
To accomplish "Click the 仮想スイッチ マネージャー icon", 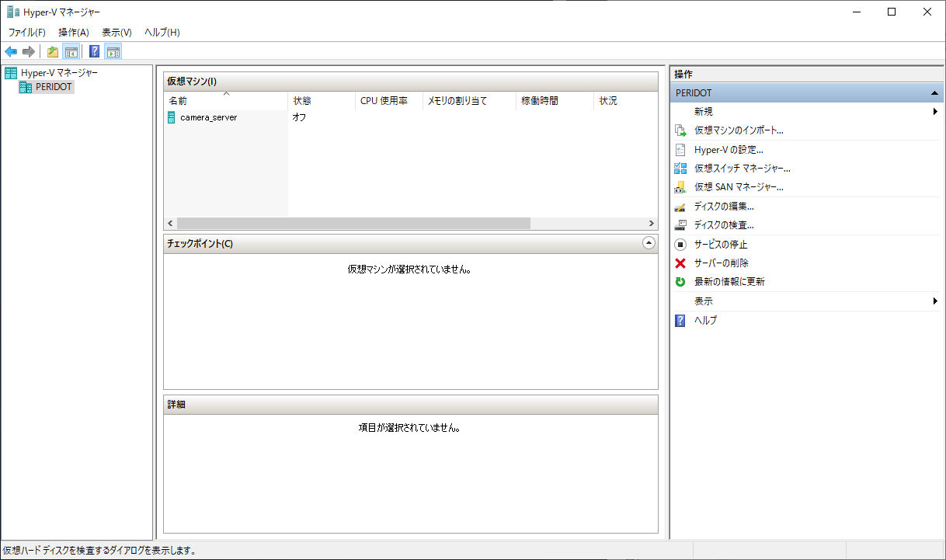I will (680, 169).
